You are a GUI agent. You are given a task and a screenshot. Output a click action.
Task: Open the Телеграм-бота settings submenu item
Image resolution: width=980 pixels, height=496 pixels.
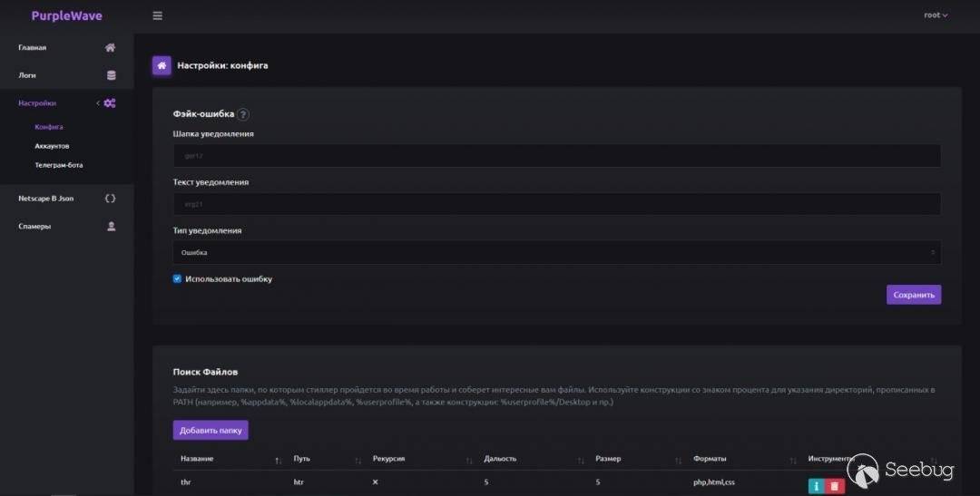coord(59,165)
